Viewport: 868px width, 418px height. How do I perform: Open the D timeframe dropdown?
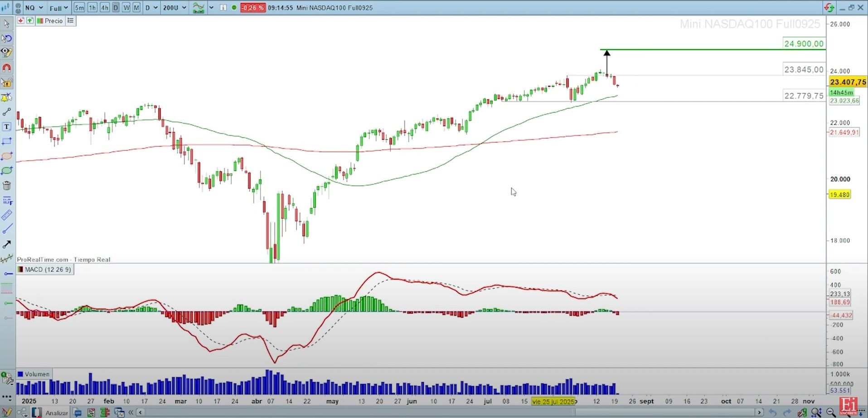151,8
